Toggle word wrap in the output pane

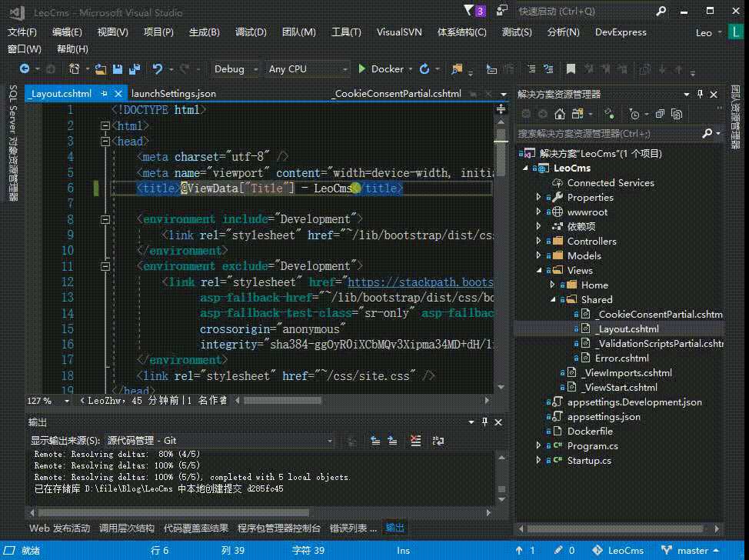click(x=438, y=441)
